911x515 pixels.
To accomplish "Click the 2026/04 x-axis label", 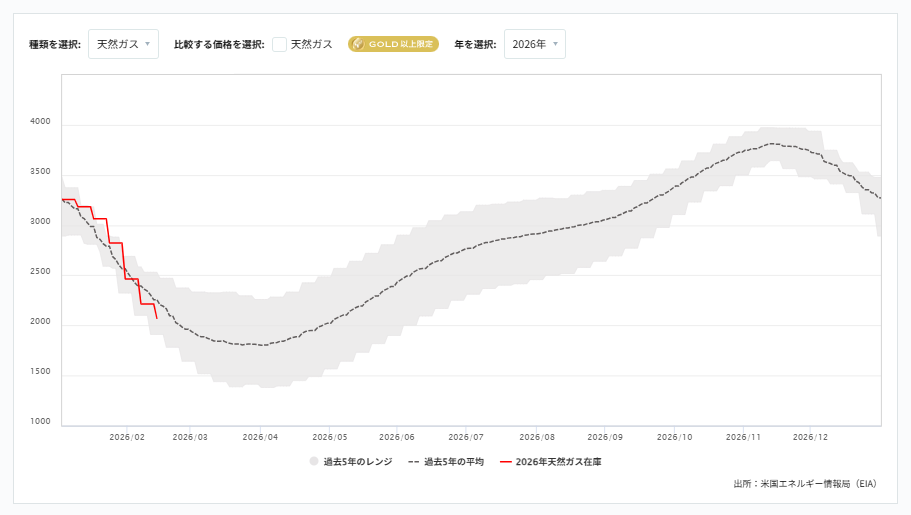I will pyautogui.click(x=260, y=437).
